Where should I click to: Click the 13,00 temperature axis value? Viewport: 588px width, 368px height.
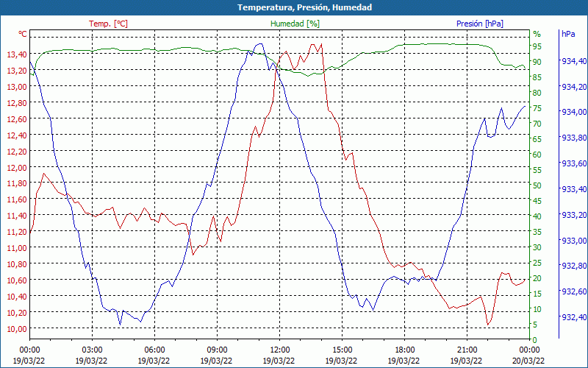point(17,87)
